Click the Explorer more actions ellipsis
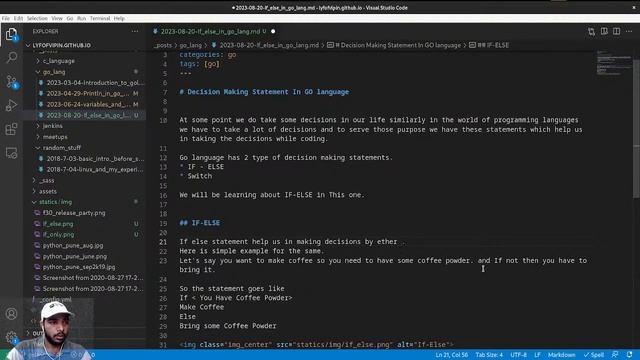640x360 pixels. pyautogui.click(x=135, y=31)
